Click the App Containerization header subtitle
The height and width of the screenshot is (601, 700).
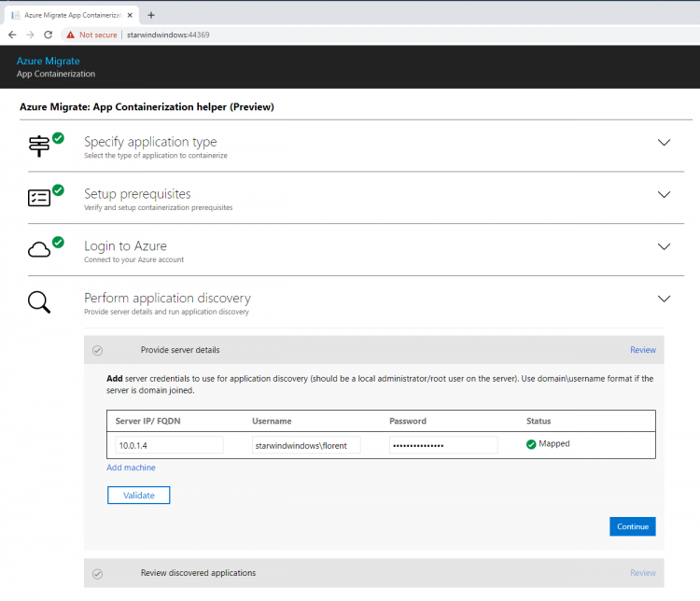(x=56, y=74)
